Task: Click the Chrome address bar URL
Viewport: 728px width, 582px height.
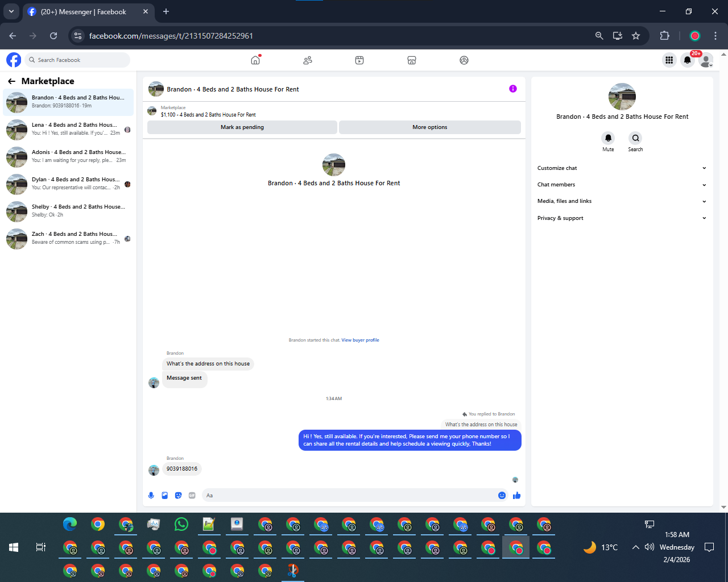Action: click(171, 36)
